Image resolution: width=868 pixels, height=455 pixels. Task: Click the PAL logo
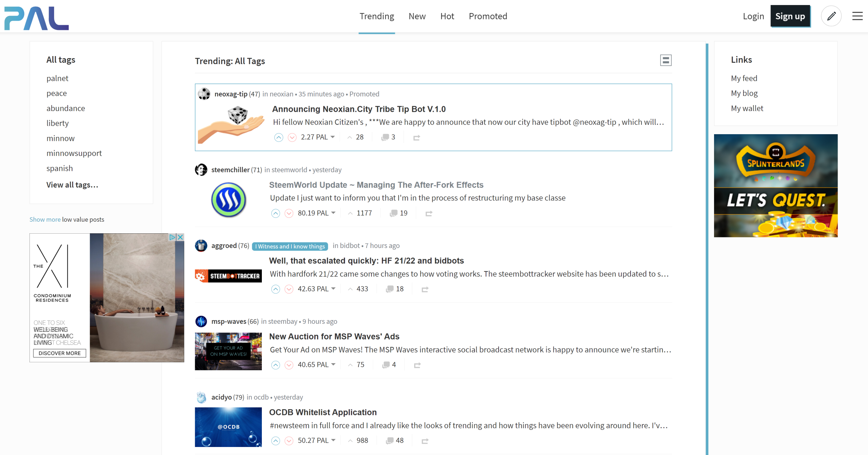point(36,18)
